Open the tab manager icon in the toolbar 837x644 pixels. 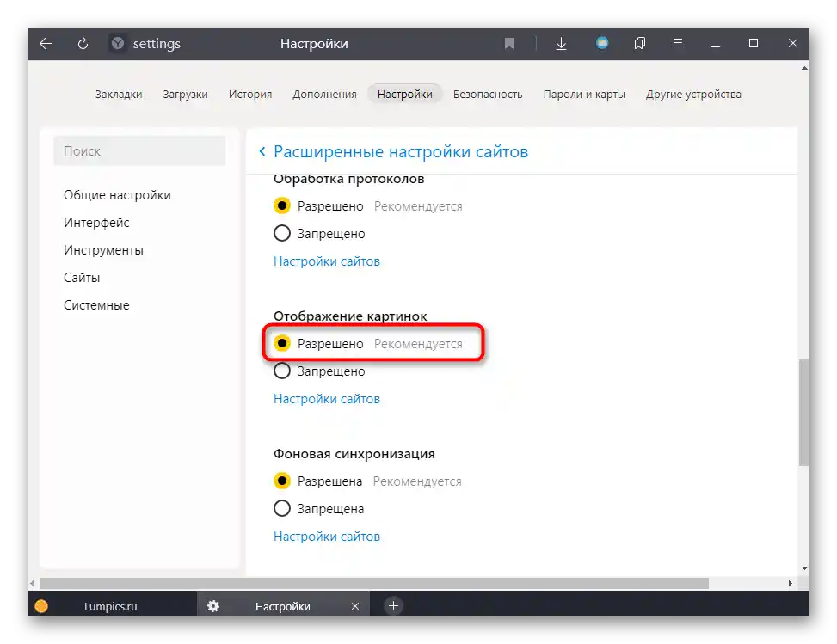click(x=639, y=43)
